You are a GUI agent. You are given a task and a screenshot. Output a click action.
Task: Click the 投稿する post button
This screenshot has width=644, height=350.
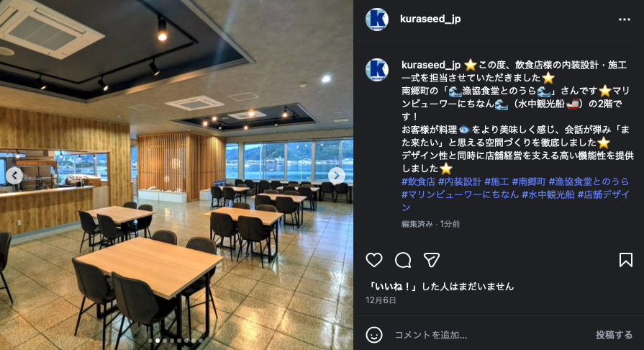point(614,335)
